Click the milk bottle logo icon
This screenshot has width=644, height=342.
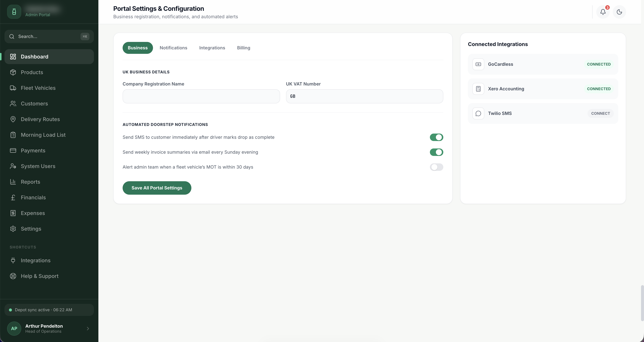tap(14, 12)
